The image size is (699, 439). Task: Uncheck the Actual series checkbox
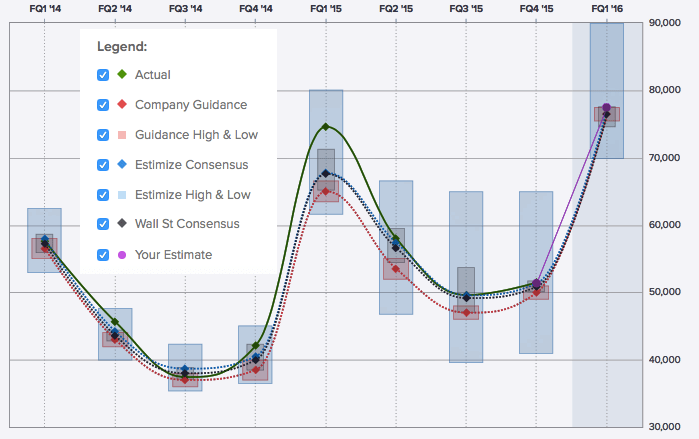click(x=103, y=75)
